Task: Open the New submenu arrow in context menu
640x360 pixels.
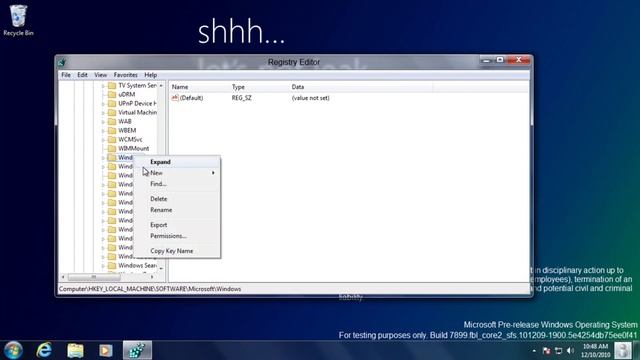Action: pyautogui.click(x=213, y=173)
